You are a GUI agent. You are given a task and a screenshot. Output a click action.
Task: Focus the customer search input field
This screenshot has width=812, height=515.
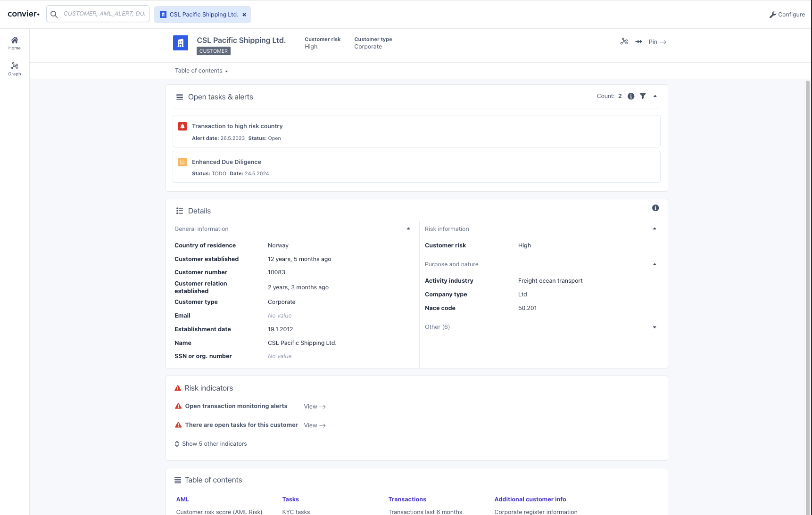click(x=104, y=14)
